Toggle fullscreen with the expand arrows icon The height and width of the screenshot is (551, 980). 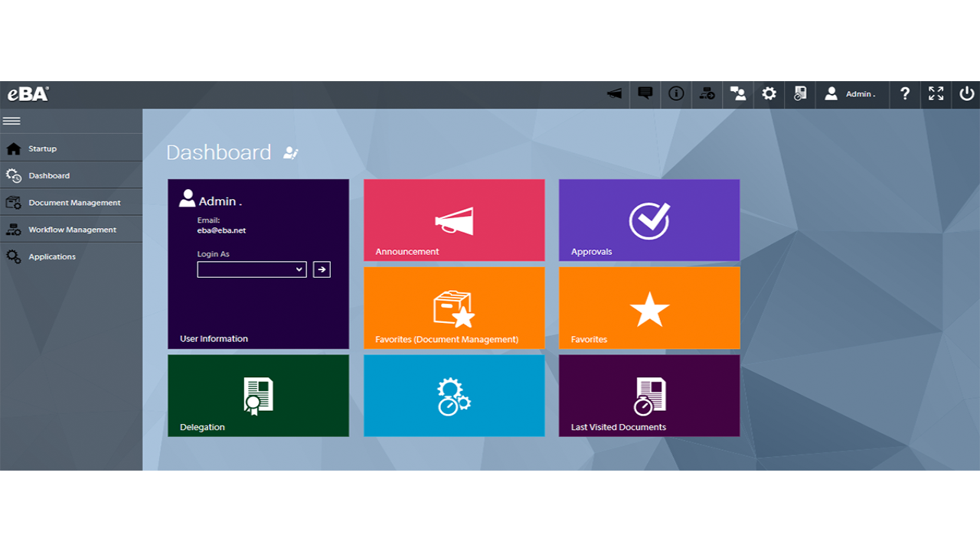(x=936, y=93)
